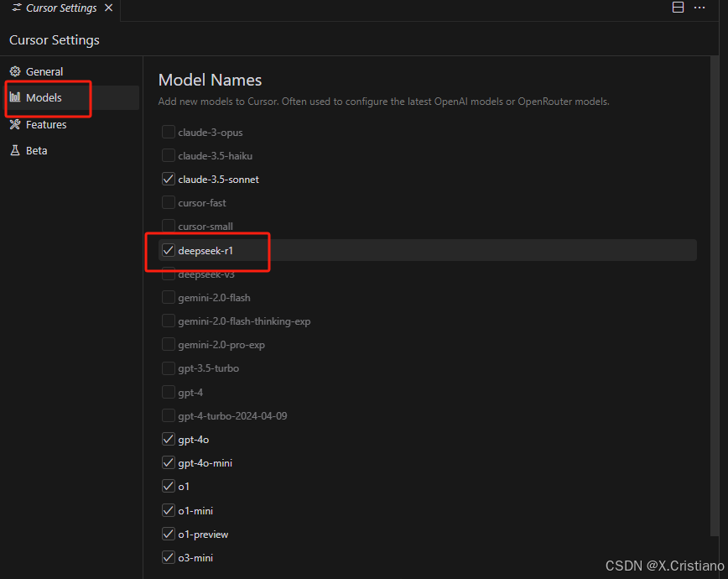728x579 pixels.
Task: Enable the gpt-4 checkbox
Action: (x=168, y=392)
